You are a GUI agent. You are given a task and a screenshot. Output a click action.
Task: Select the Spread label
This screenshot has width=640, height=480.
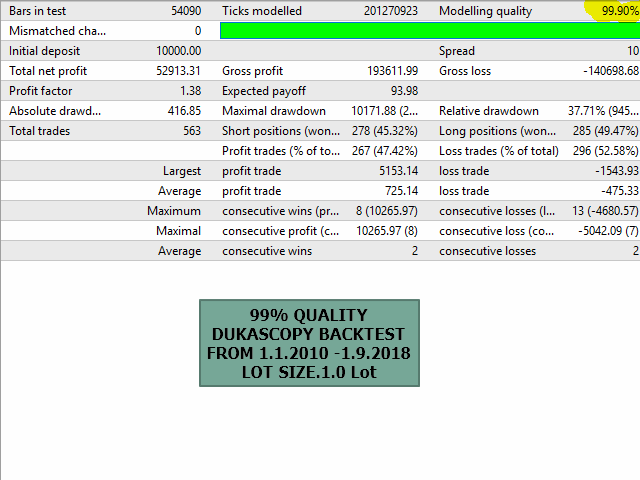pyautogui.click(x=456, y=51)
